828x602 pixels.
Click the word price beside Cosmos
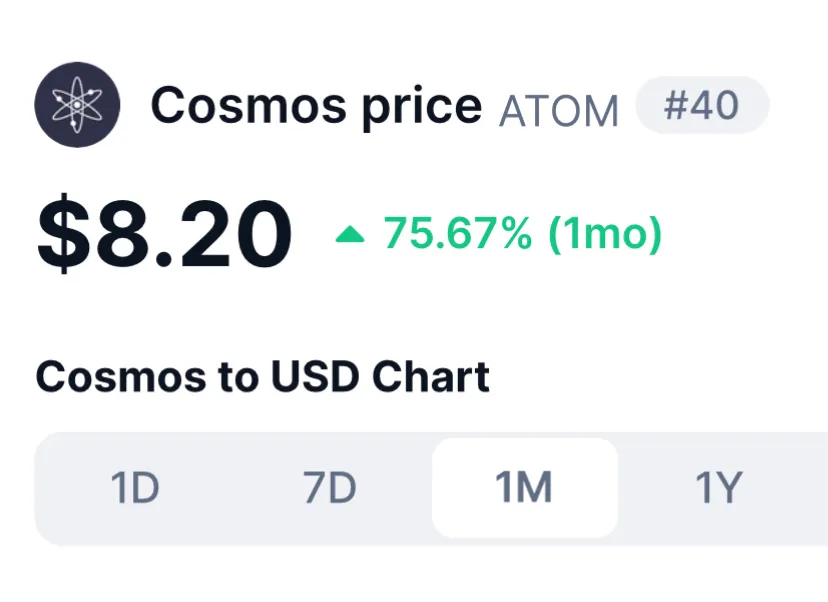pyautogui.click(x=422, y=108)
